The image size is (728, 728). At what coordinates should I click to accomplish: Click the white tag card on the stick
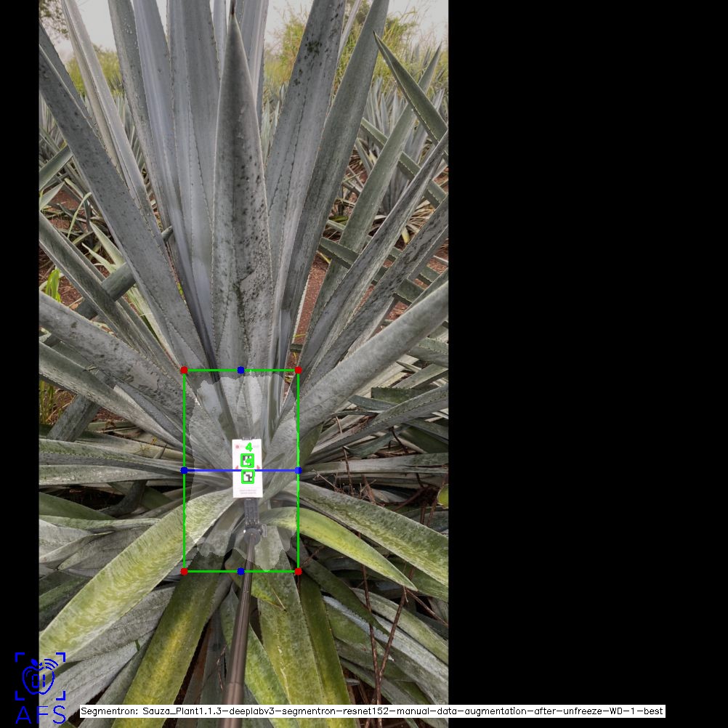(x=238, y=488)
